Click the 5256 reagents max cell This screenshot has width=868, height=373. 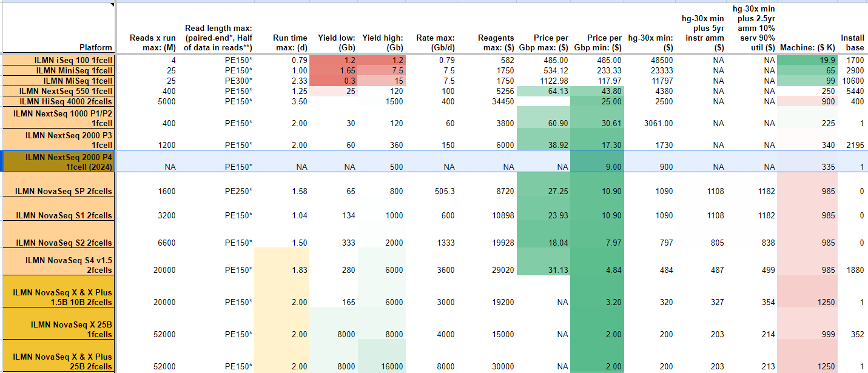coord(486,91)
